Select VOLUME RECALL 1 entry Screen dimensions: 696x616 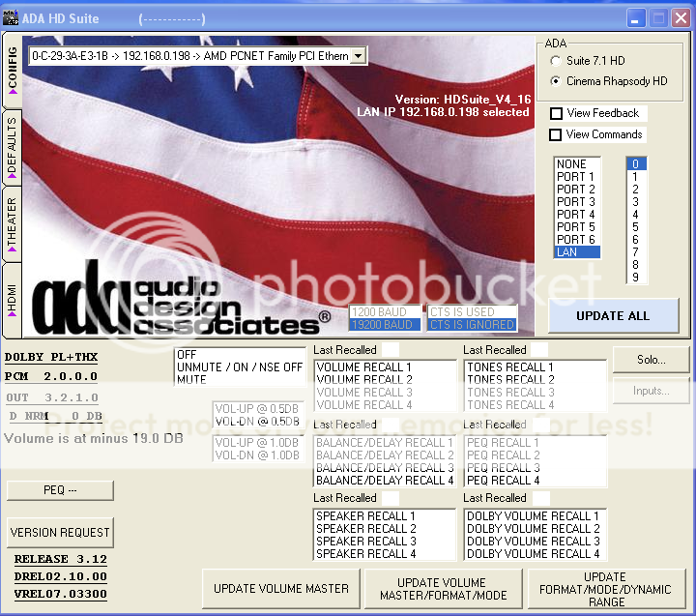tap(364, 367)
